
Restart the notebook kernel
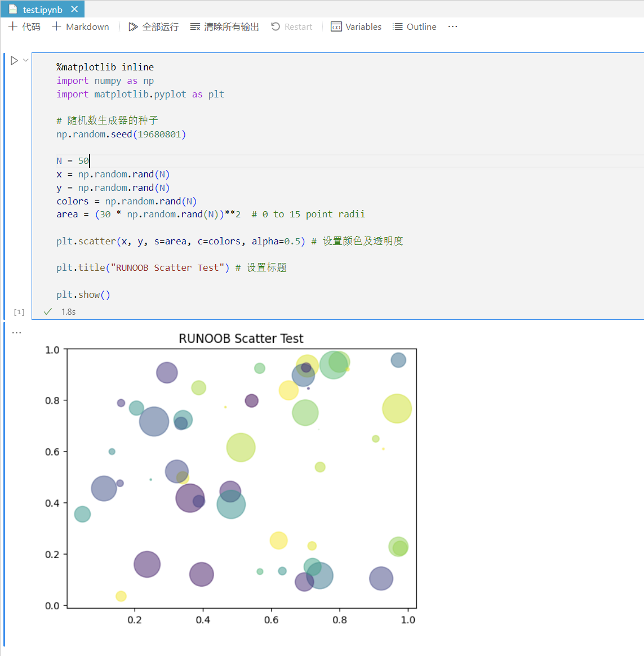291,26
